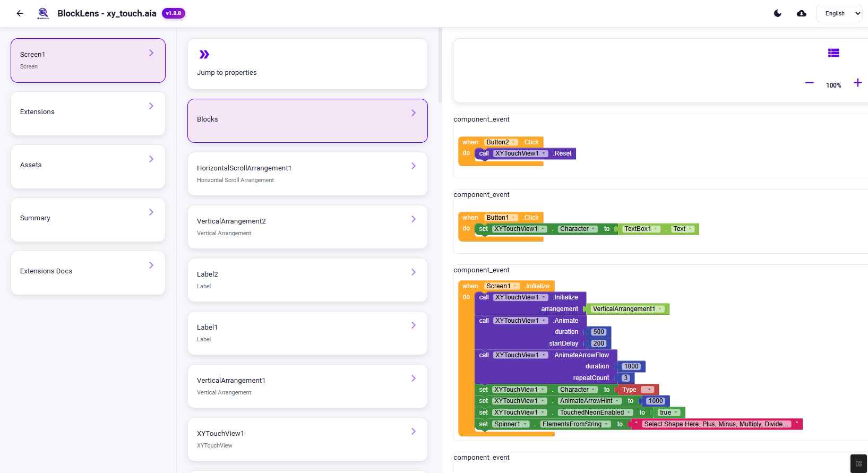
Task: Click the cloud download icon
Action: pos(802,13)
